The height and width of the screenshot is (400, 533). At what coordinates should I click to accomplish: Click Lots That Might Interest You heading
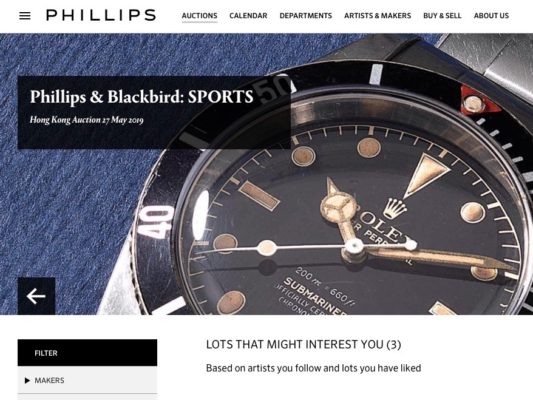[x=303, y=344]
